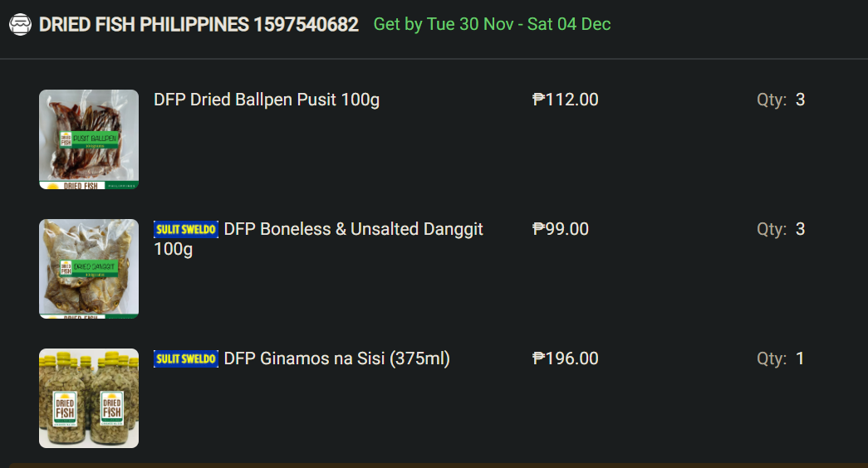Click the green 'Get by' delivery date text

click(x=492, y=24)
